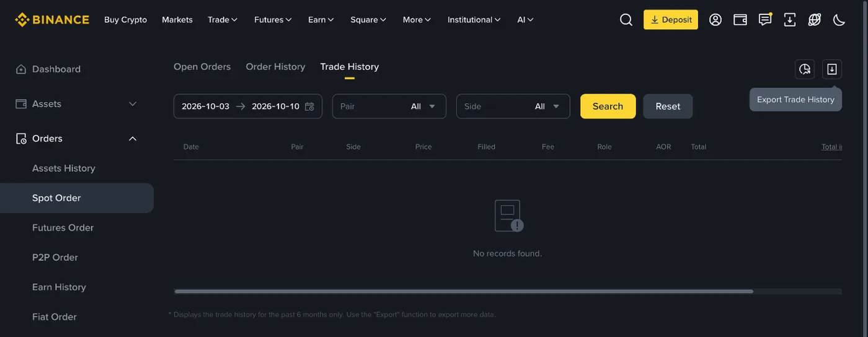Click the yellow Search button
The image size is (868, 337).
pos(608,107)
